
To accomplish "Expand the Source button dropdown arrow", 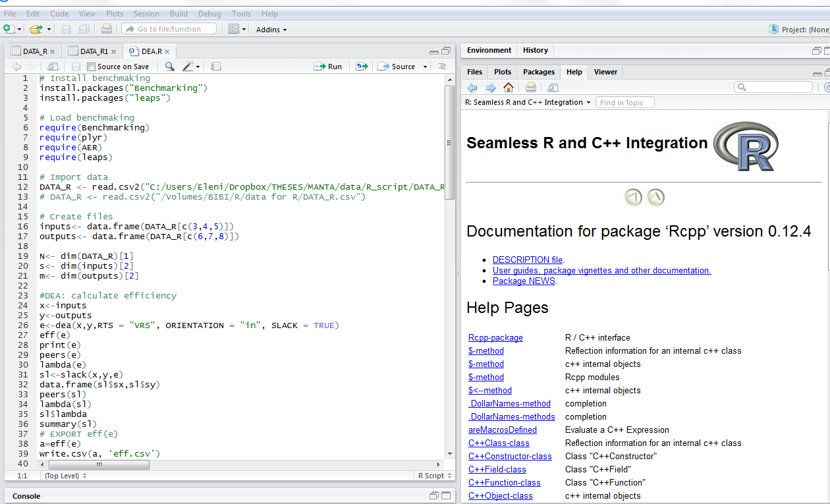I will click(x=425, y=67).
